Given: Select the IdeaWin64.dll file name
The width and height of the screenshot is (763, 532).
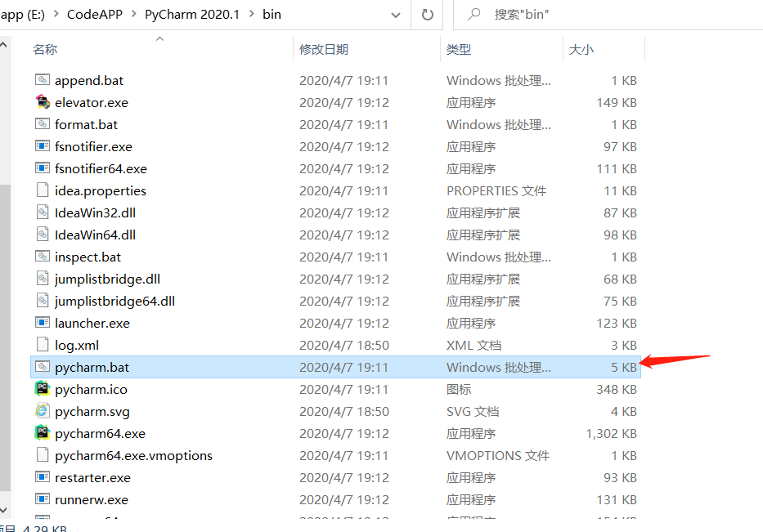Looking at the screenshot, I should (96, 235).
